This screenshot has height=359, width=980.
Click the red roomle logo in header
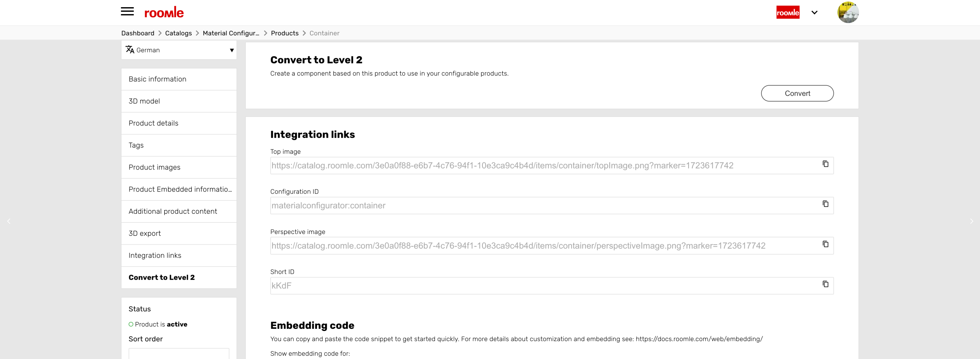[x=164, y=13]
